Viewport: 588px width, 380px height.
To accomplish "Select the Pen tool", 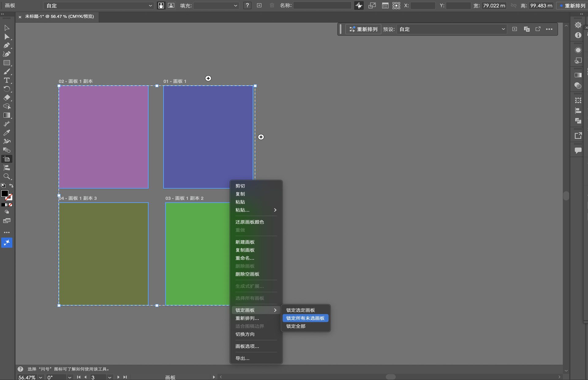I will [x=6, y=45].
